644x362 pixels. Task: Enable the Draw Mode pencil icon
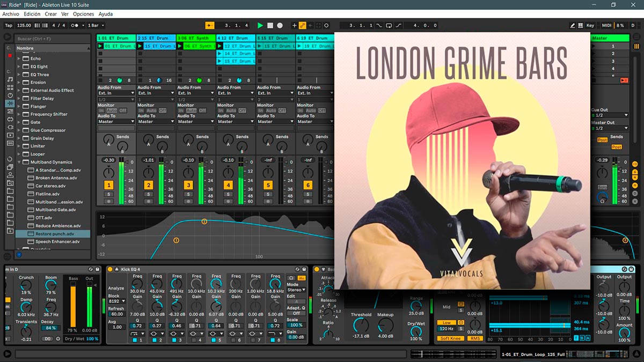click(573, 25)
